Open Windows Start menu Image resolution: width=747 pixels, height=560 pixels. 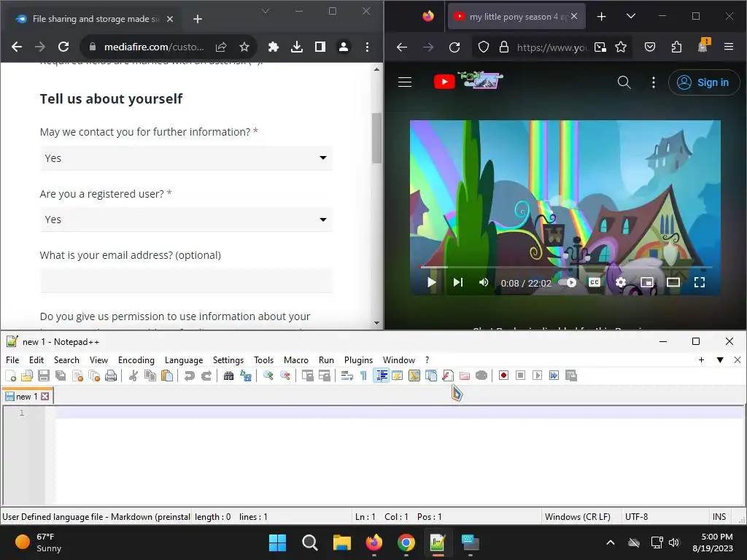(x=277, y=542)
